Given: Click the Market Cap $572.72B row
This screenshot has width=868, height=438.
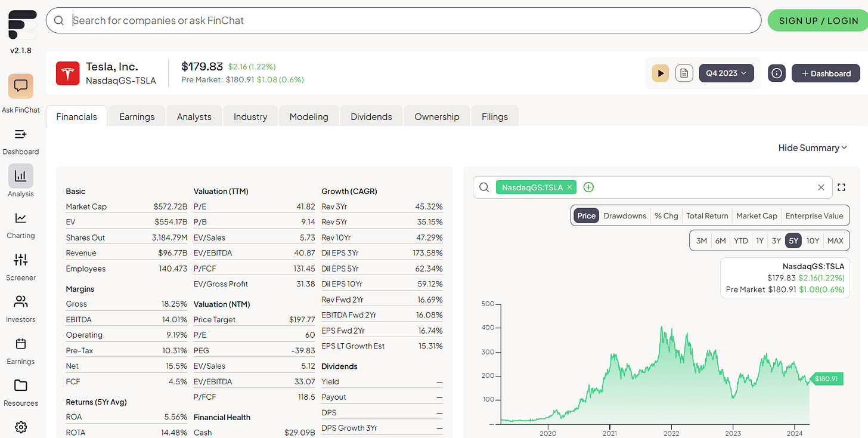Looking at the screenshot, I should [x=126, y=206].
